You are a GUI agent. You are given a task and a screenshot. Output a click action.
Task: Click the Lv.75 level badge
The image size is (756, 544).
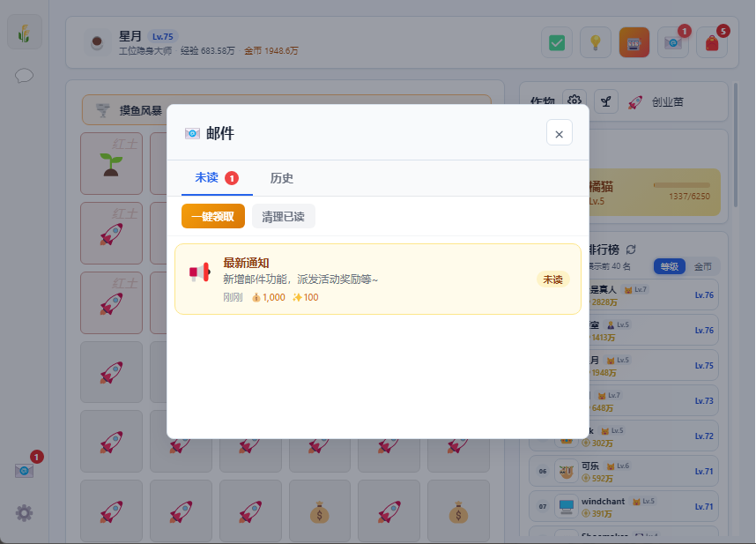[x=163, y=37]
